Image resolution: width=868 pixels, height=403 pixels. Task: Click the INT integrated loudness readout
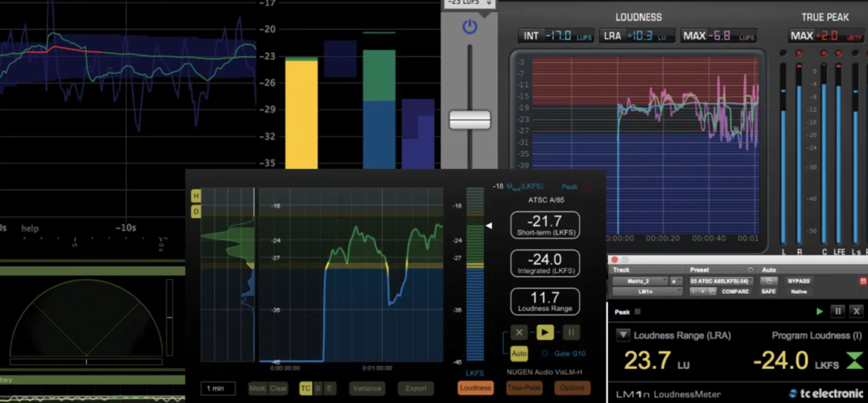click(x=556, y=36)
